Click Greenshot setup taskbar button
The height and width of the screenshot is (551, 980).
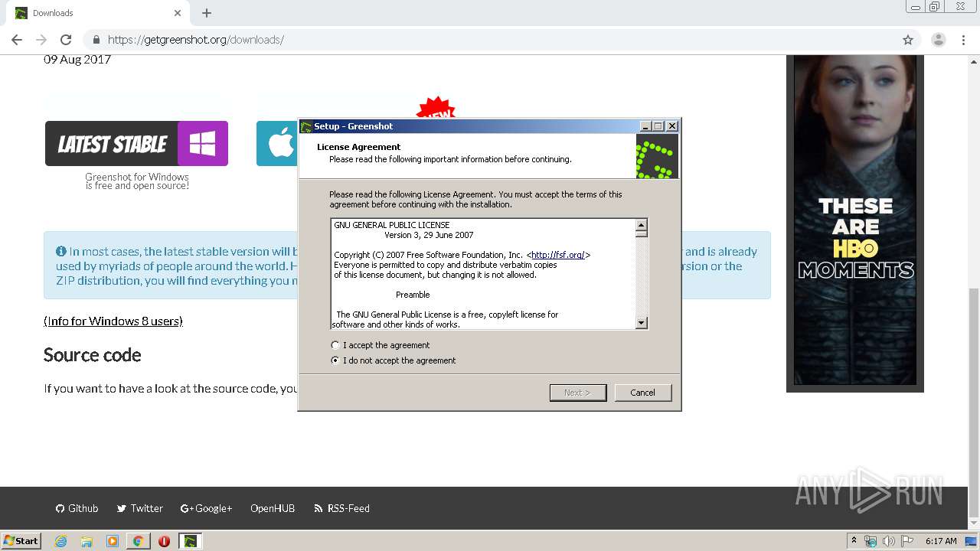(x=190, y=541)
